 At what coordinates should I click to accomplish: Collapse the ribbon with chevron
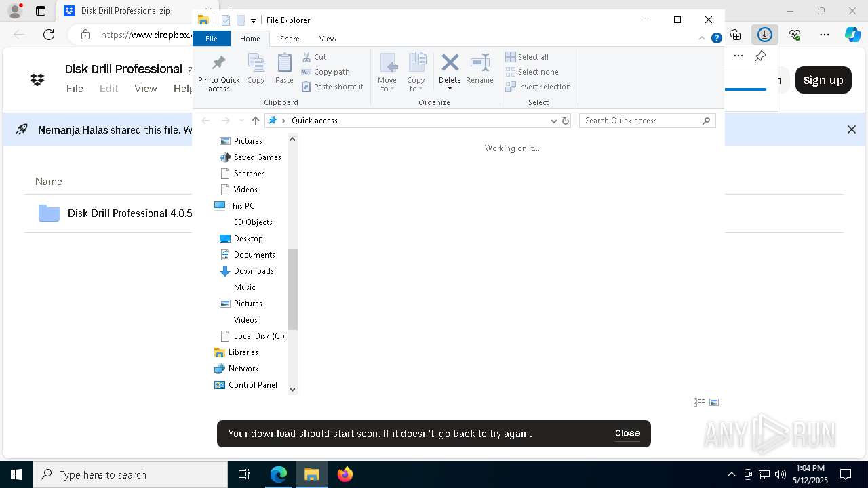702,39
